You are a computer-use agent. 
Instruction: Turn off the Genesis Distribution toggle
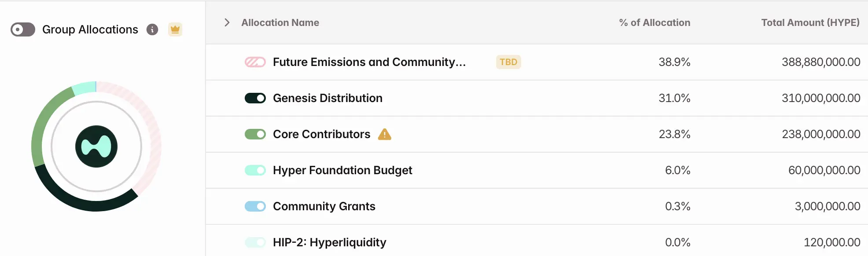pyautogui.click(x=255, y=98)
